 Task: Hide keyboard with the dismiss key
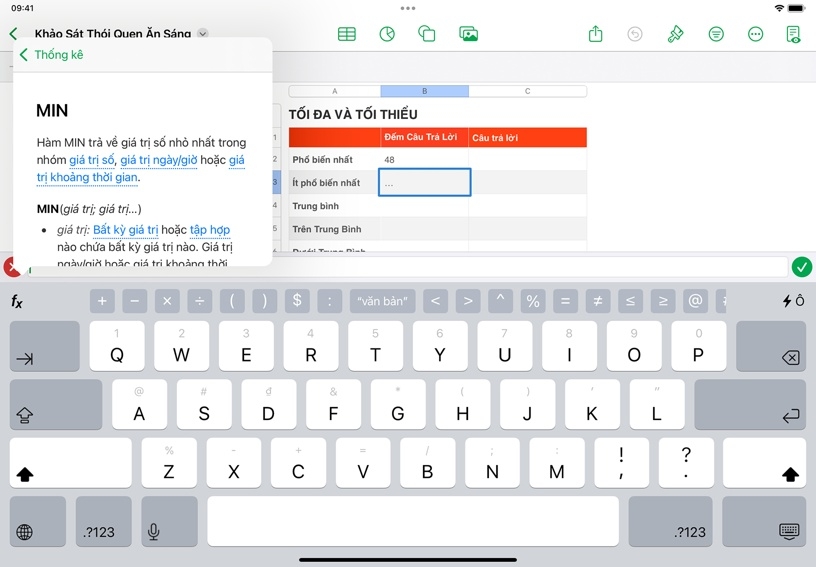pyautogui.click(x=789, y=532)
